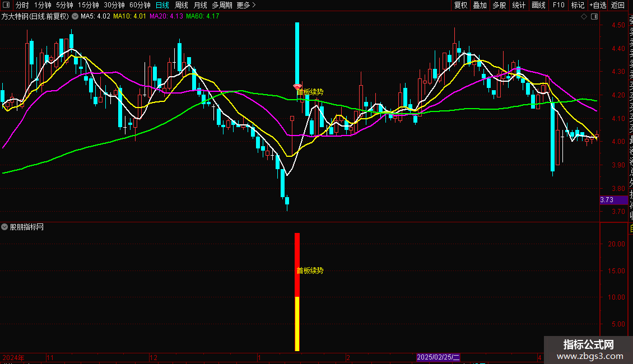Viewport: 633px width, 364px height.
Task: Click the 2024年 label on time axis
Action: 13,357
